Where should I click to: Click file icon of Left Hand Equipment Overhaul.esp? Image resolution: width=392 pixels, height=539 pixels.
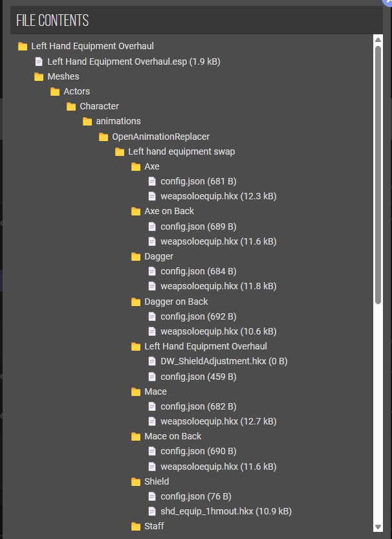point(39,61)
